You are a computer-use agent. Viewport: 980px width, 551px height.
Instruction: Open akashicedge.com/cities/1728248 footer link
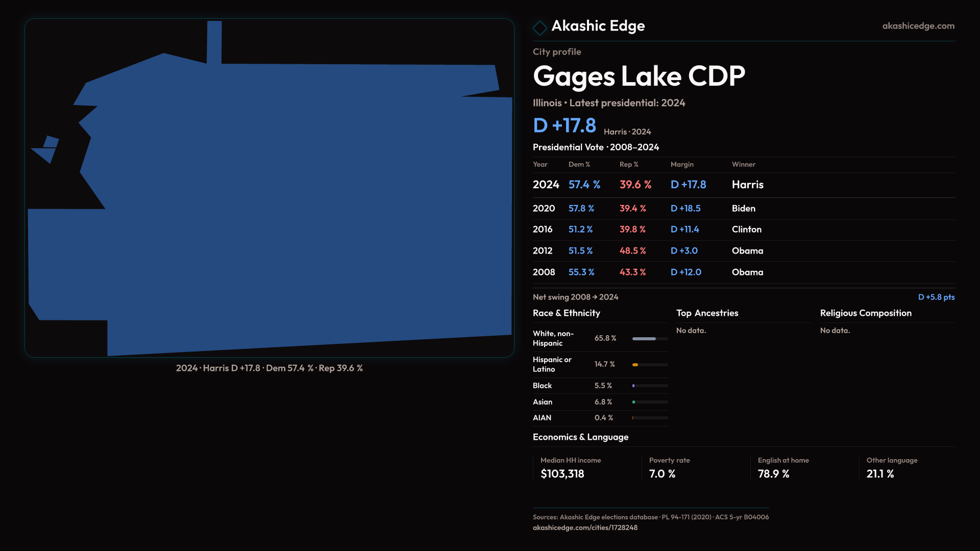585,528
